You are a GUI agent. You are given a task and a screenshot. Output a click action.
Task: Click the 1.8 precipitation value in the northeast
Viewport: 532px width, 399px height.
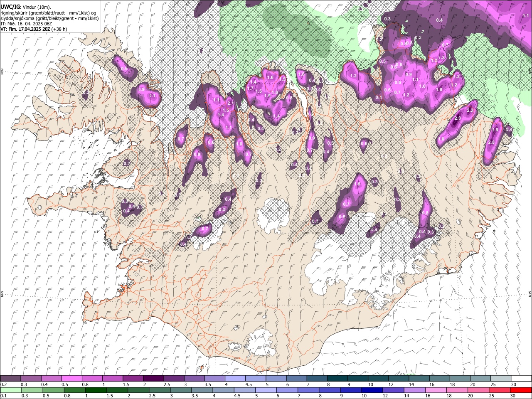pyautogui.click(x=439, y=89)
